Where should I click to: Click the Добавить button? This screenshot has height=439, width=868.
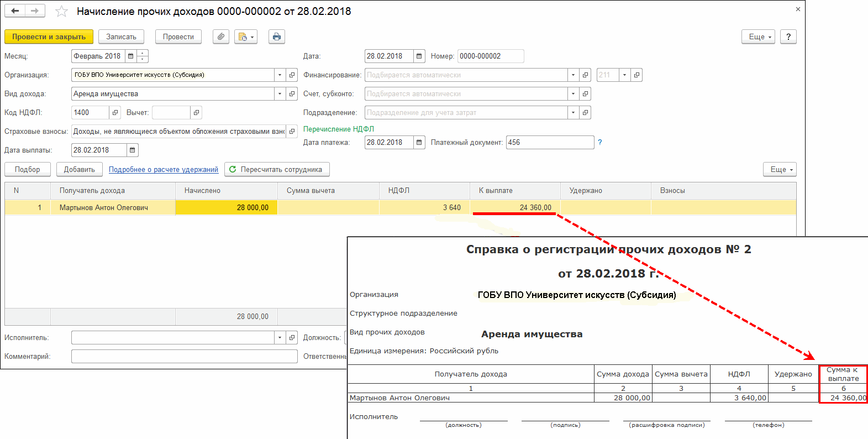click(80, 170)
